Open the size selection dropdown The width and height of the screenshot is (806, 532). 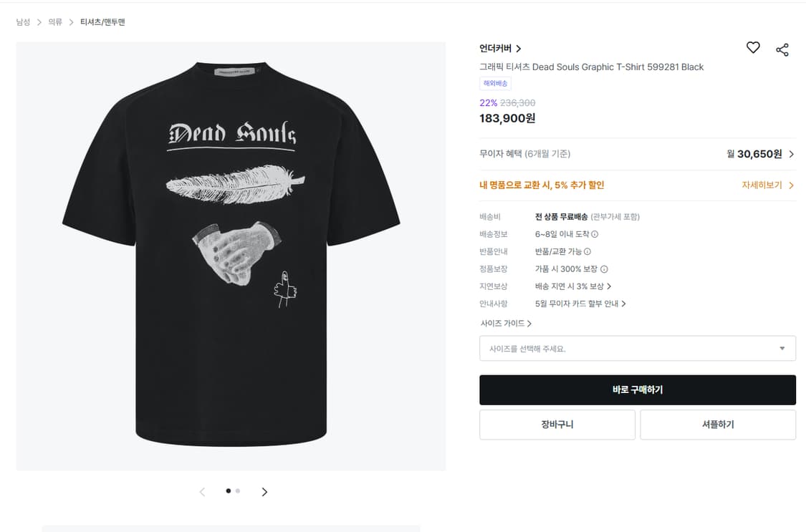(x=637, y=349)
